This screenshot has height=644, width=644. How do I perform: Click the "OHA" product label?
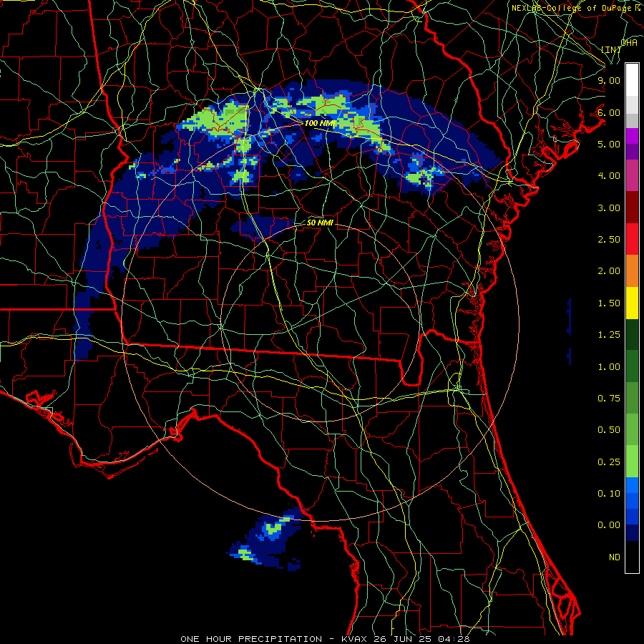click(x=629, y=43)
